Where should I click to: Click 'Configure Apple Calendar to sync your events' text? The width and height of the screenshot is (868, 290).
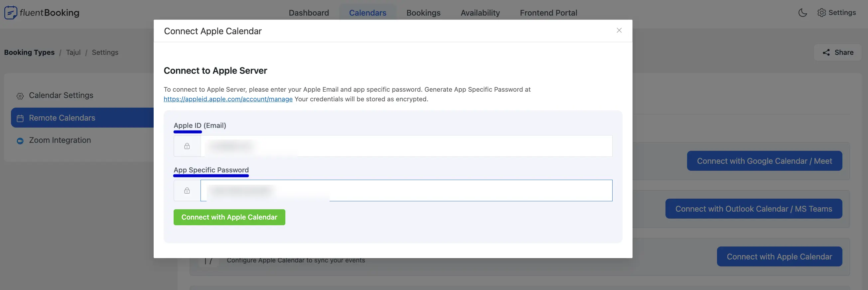coord(296,260)
